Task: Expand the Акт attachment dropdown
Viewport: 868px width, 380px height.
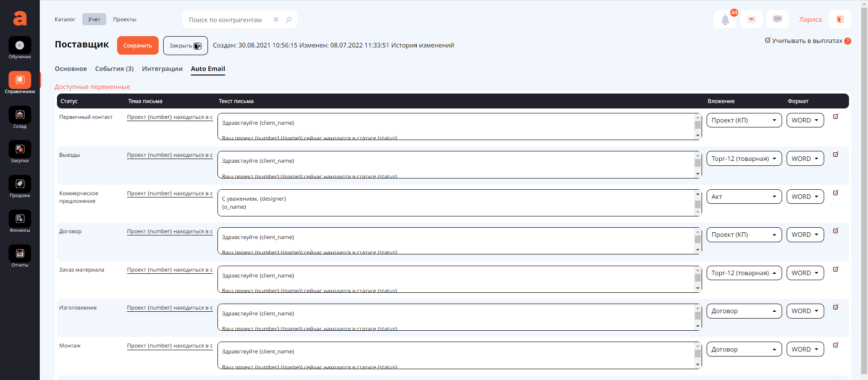Action: pyautogui.click(x=744, y=197)
